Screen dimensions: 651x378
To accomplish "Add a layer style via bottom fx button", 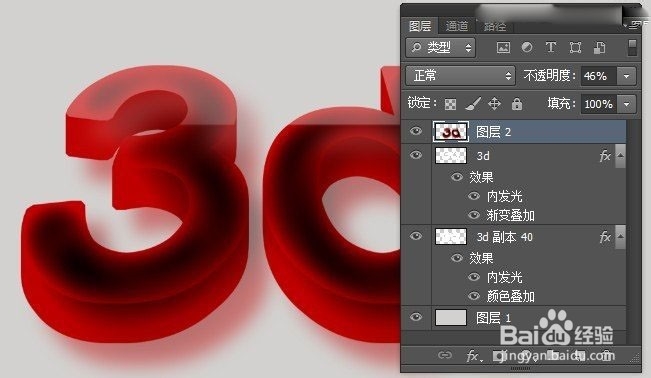I will [474, 356].
